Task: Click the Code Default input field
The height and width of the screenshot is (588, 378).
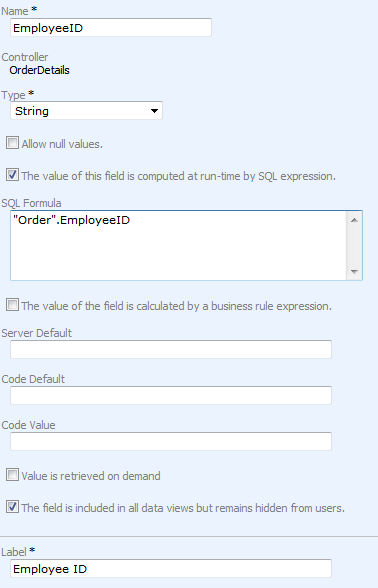Action: tap(171, 395)
